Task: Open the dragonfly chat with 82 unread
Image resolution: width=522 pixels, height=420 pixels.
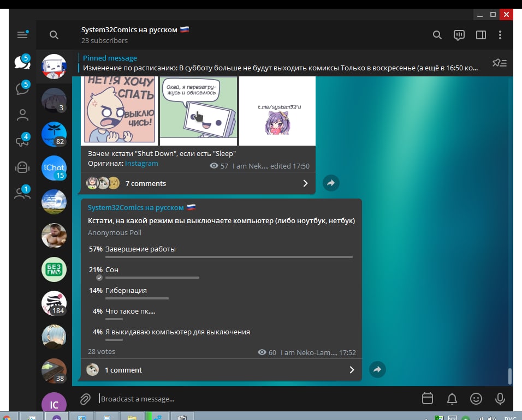Action: pyautogui.click(x=54, y=134)
